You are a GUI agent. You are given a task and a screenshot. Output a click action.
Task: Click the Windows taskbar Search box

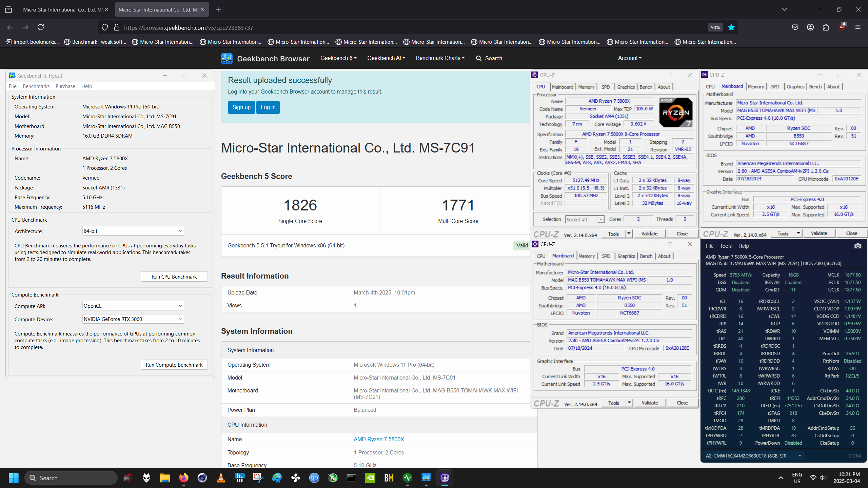pyautogui.click(x=71, y=478)
